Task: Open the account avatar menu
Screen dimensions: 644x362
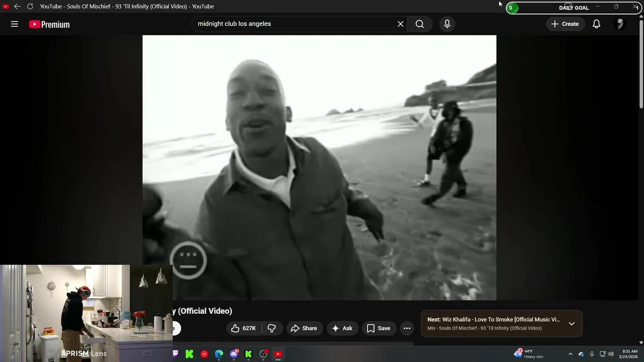Action: coord(620,24)
